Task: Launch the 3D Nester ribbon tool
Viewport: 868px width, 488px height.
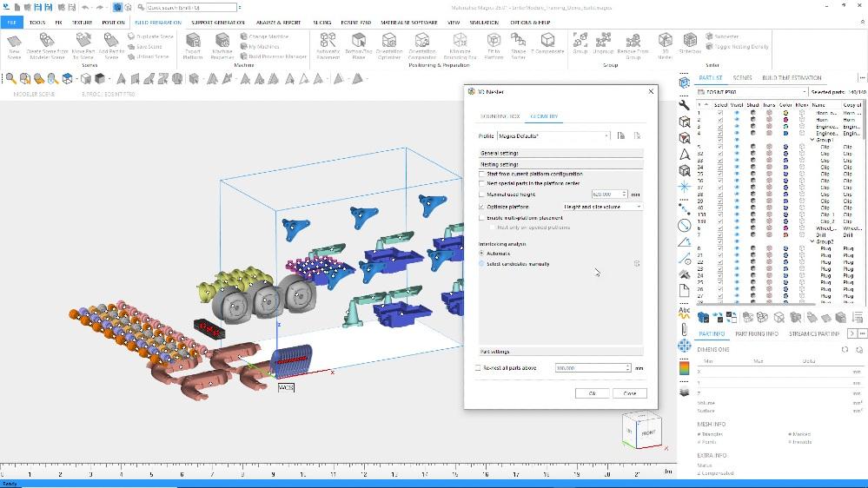Action: tap(665, 46)
